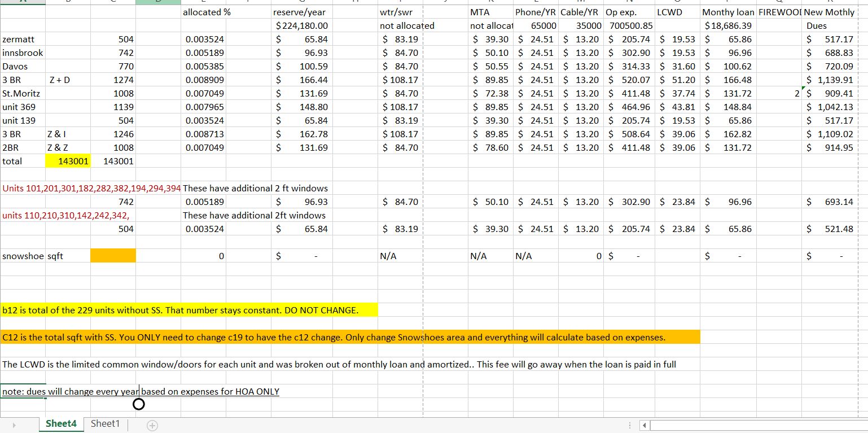Select the 'MTA' header cell
Image resolution: width=868 pixels, height=433 pixels.
[x=490, y=12]
